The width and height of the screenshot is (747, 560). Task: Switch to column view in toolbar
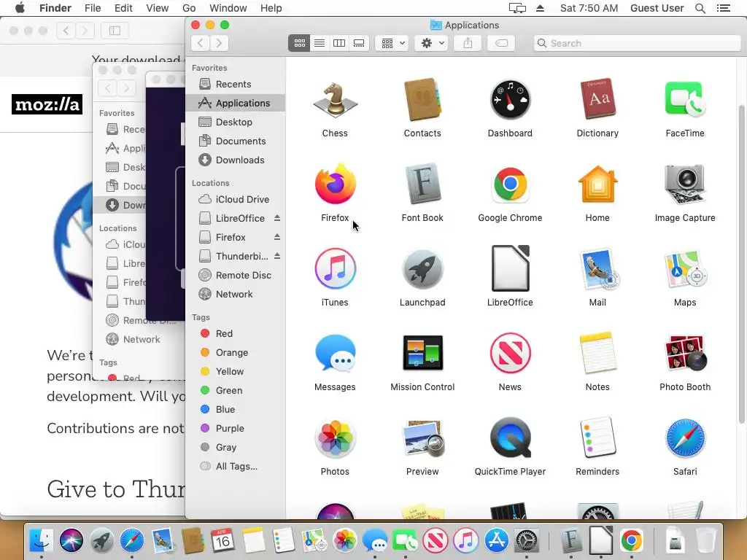coord(339,43)
